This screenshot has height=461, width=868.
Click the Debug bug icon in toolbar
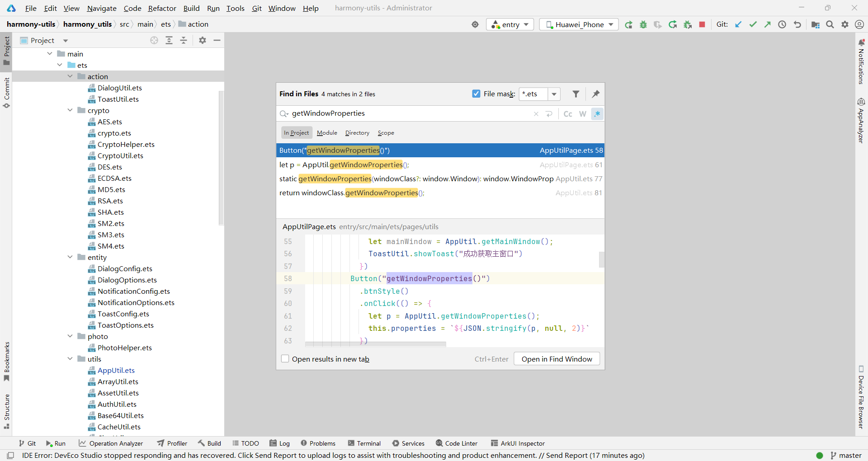click(643, 24)
